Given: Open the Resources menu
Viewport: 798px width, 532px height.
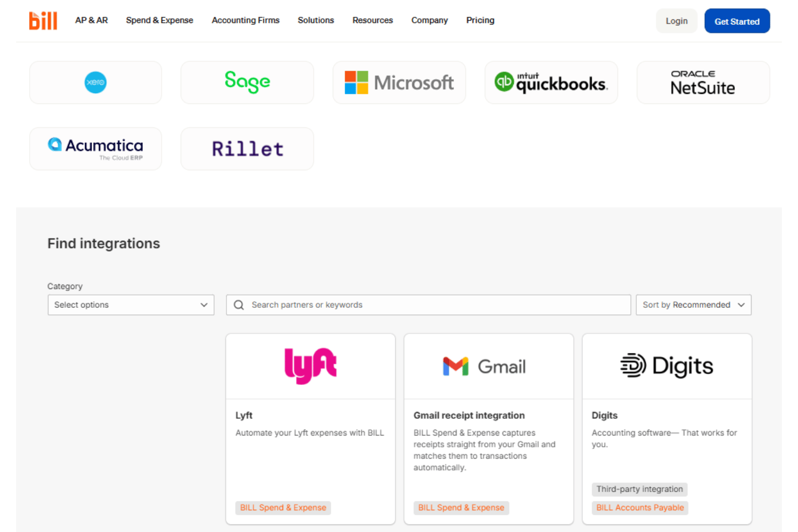Looking at the screenshot, I should (373, 20).
